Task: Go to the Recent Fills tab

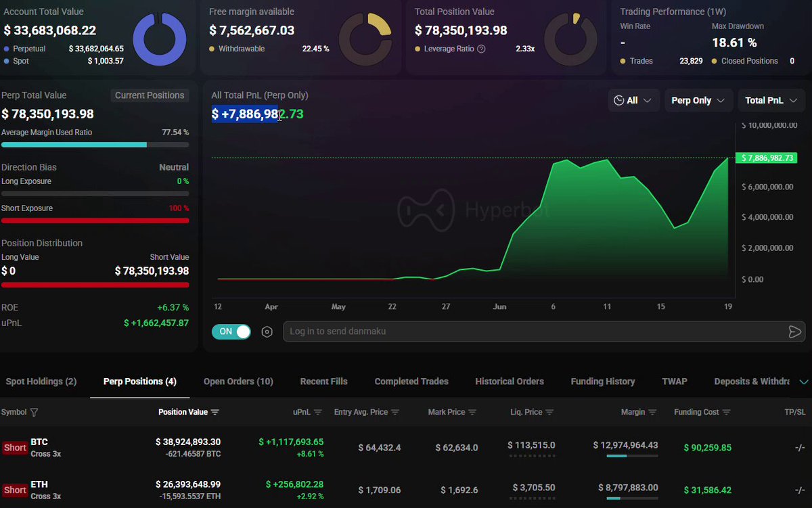Action: (324, 382)
